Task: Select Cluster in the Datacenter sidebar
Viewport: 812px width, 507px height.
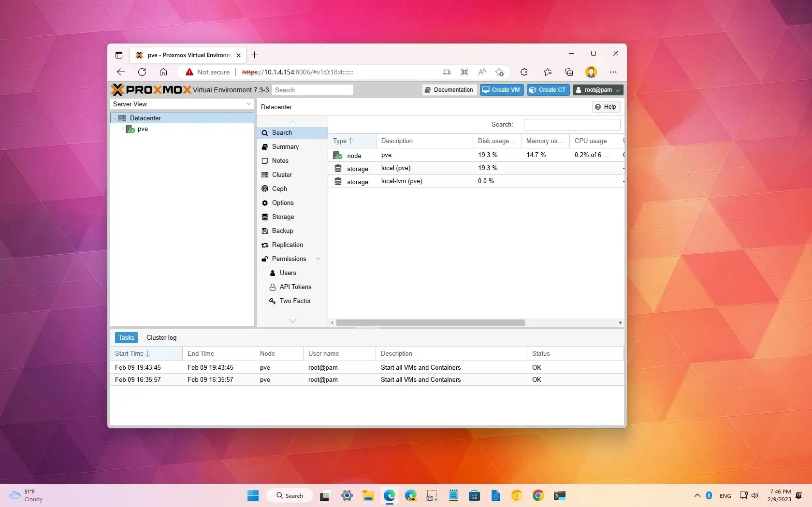Action: point(282,174)
